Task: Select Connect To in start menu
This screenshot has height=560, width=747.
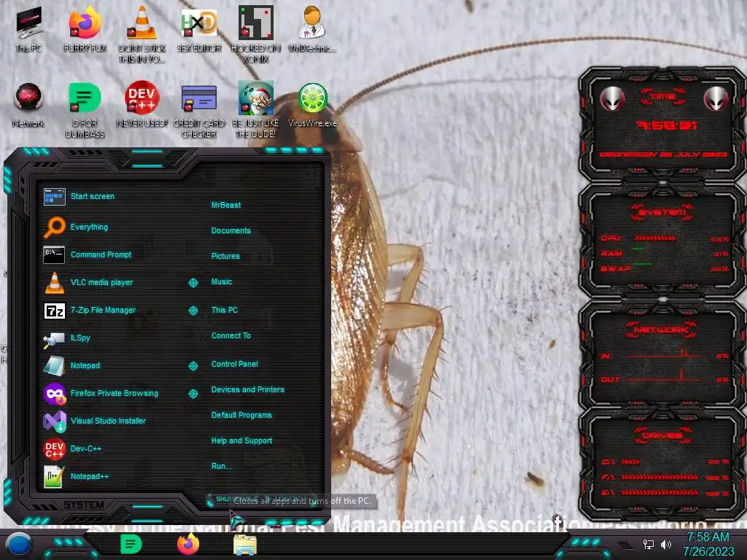Action: 231,335
